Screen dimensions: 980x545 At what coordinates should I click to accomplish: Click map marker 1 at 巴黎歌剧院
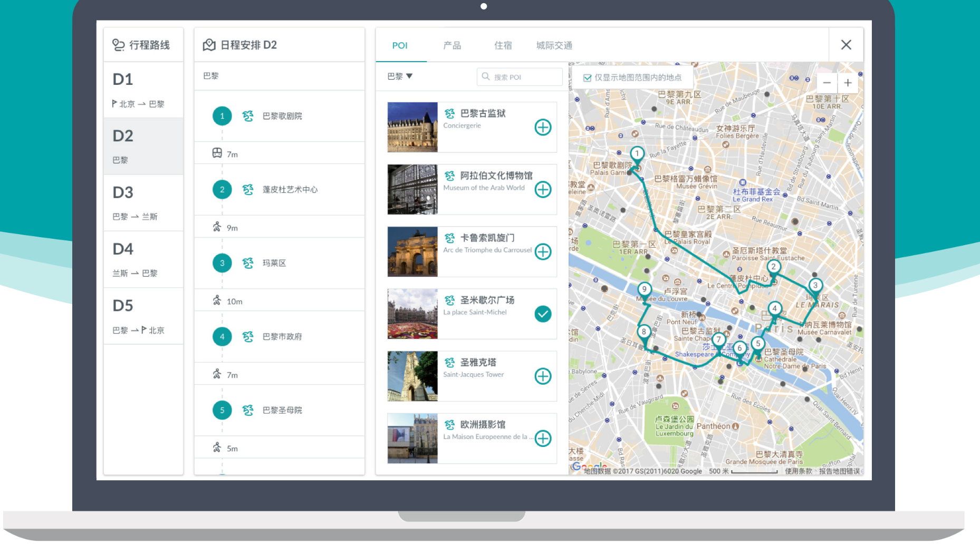[x=637, y=154]
